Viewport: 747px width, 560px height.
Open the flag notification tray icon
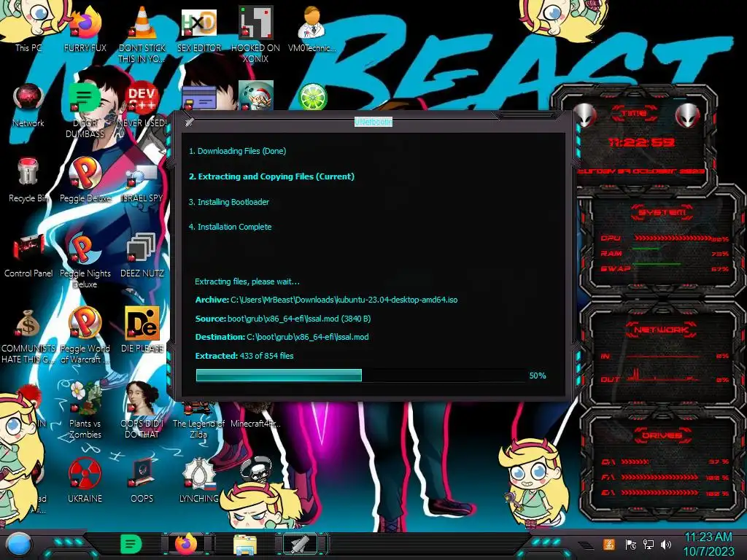pyautogui.click(x=630, y=544)
